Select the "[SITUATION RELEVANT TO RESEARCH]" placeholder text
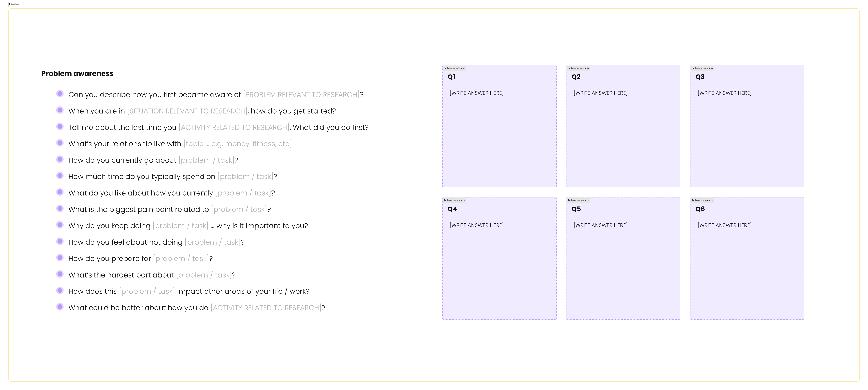This screenshot has width=868, height=390. [187, 111]
